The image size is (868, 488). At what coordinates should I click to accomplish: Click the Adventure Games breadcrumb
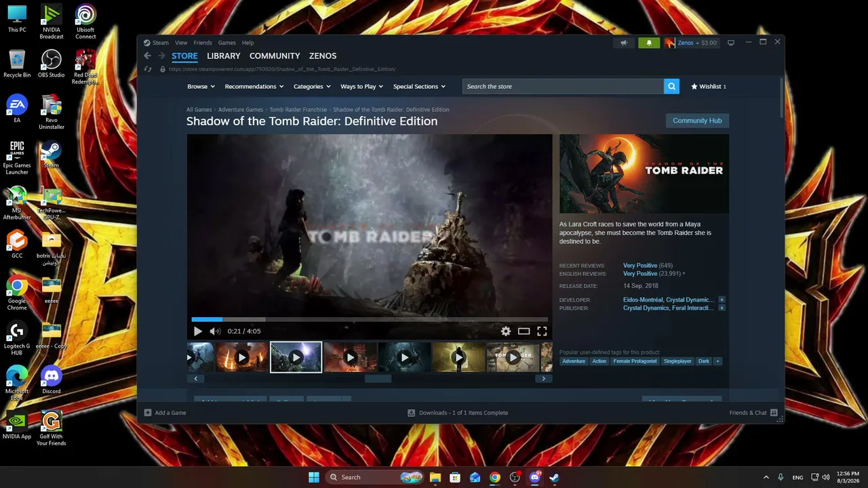(241, 109)
